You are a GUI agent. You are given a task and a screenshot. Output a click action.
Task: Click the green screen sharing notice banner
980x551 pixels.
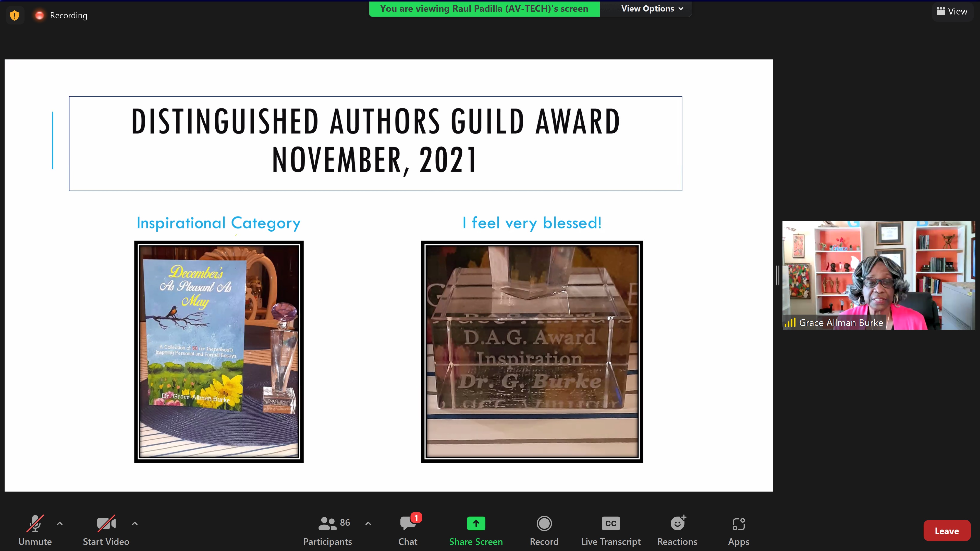point(484,8)
